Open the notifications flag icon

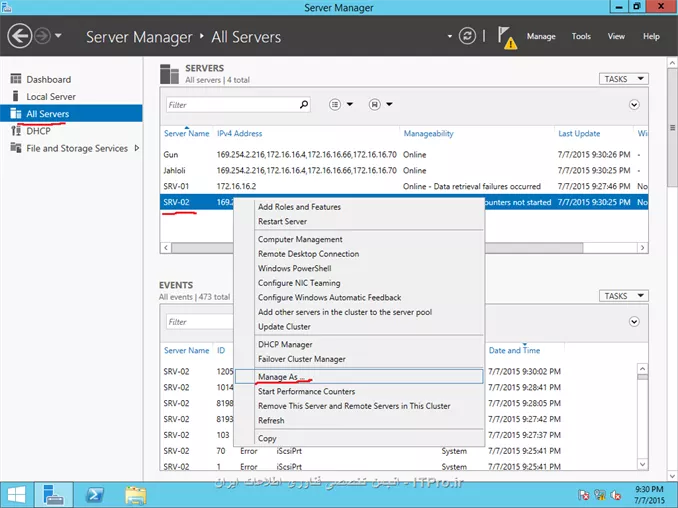pyautogui.click(x=508, y=37)
